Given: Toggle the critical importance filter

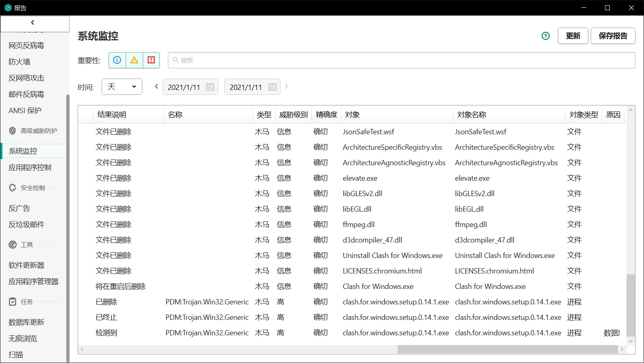Looking at the screenshot, I should click(151, 60).
